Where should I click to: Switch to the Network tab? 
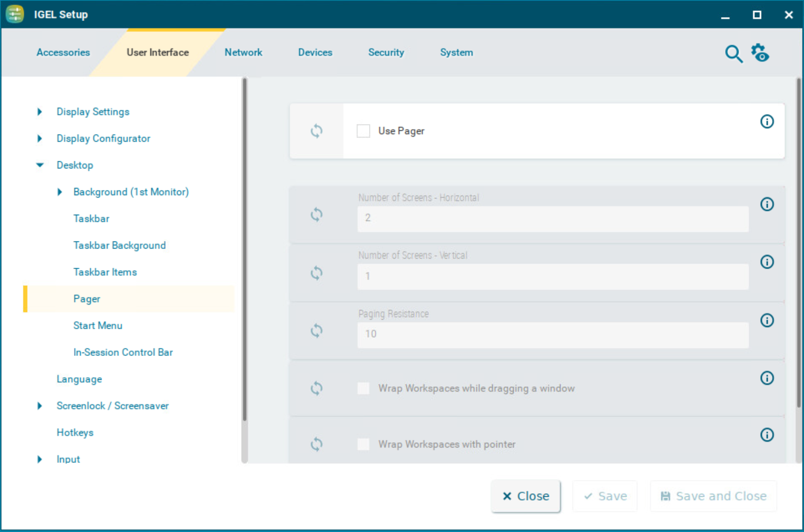[243, 52]
